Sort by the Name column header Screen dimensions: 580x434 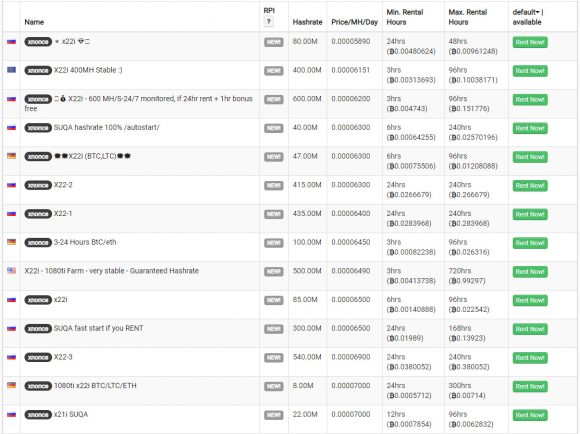tap(34, 22)
